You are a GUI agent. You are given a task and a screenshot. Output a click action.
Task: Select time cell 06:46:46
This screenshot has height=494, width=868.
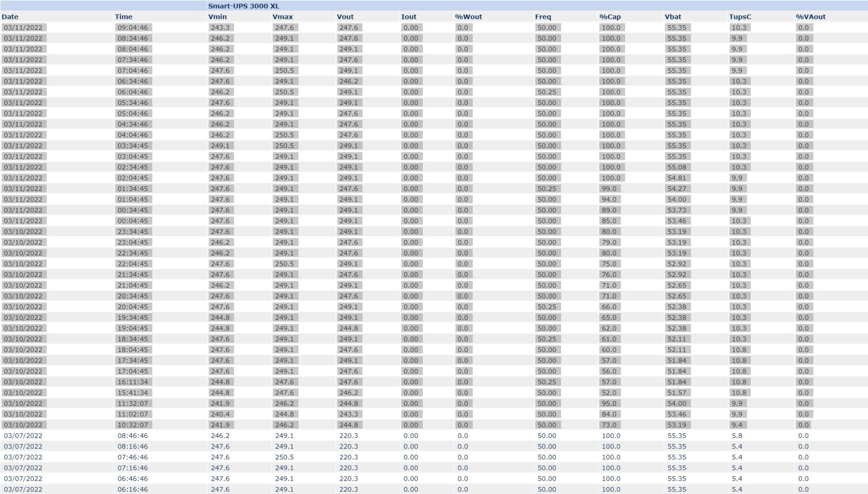(133, 479)
